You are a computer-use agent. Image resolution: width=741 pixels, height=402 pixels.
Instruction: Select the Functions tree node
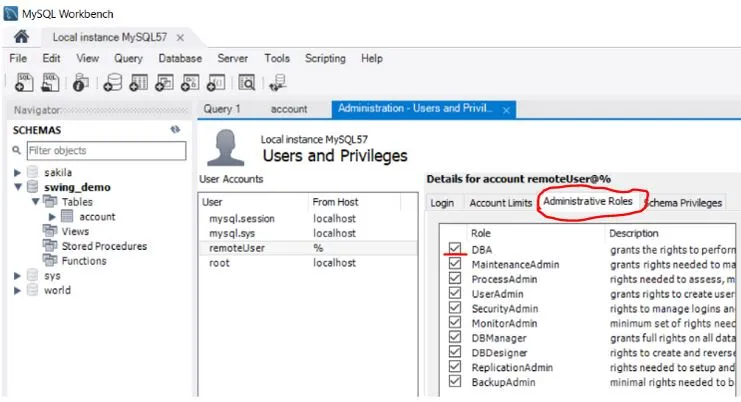coord(84,261)
